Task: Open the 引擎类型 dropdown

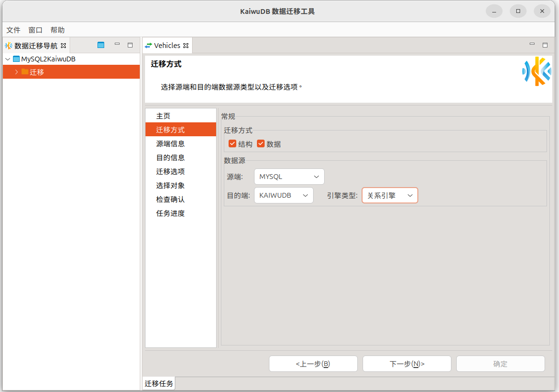Action: [x=389, y=195]
